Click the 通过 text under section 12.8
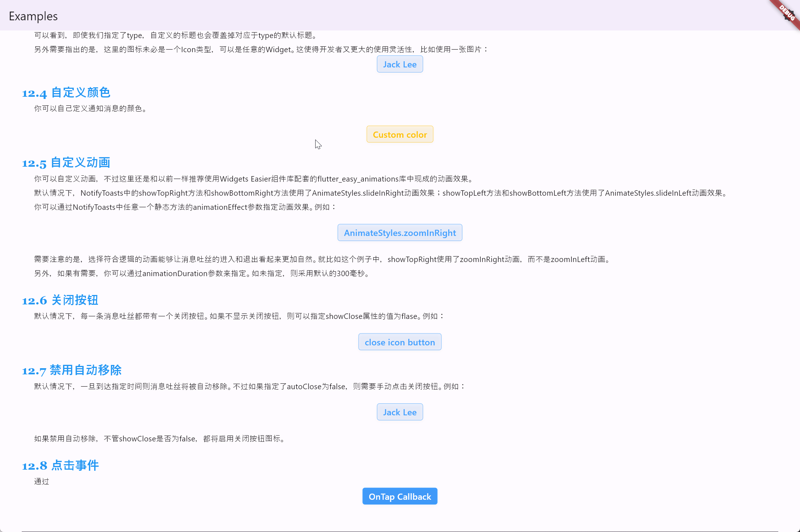Image resolution: width=800 pixels, height=532 pixels. tap(42, 482)
